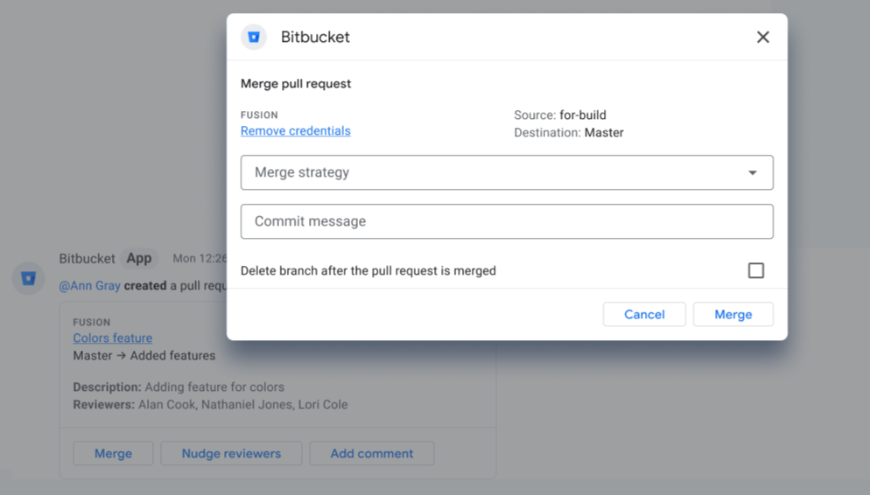
Task: Click the App badge beside Bitbucket name
Action: (139, 258)
